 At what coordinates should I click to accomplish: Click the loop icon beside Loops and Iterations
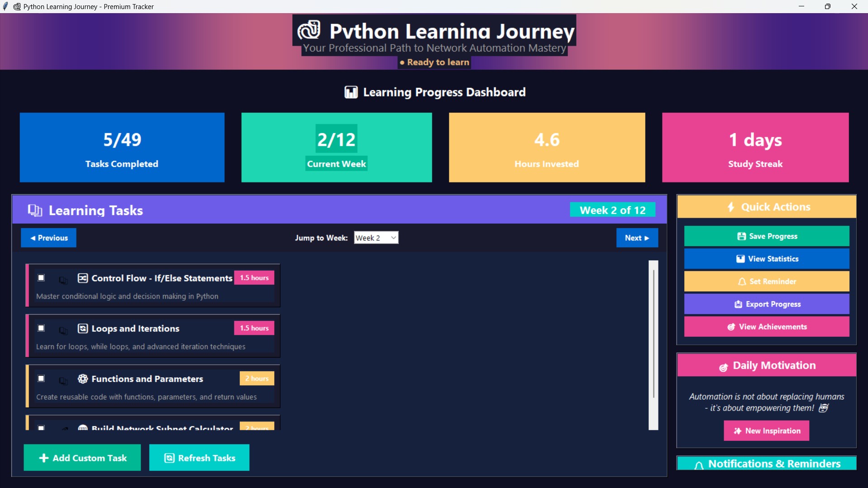[82, 329]
